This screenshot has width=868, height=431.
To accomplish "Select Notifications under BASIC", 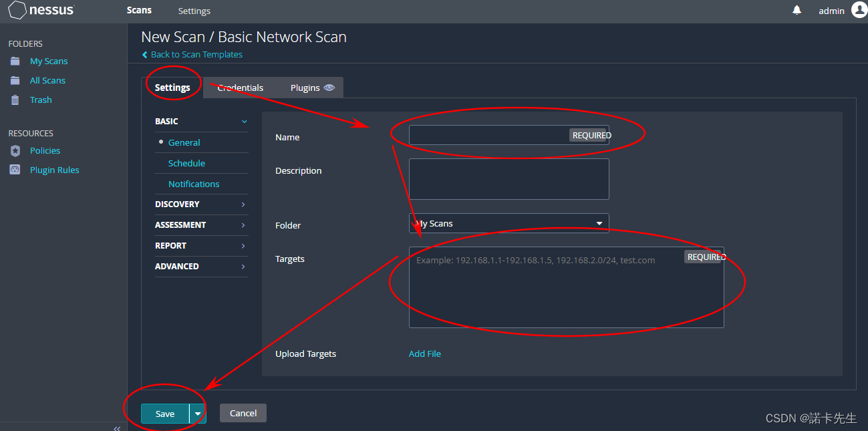I will coord(194,184).
